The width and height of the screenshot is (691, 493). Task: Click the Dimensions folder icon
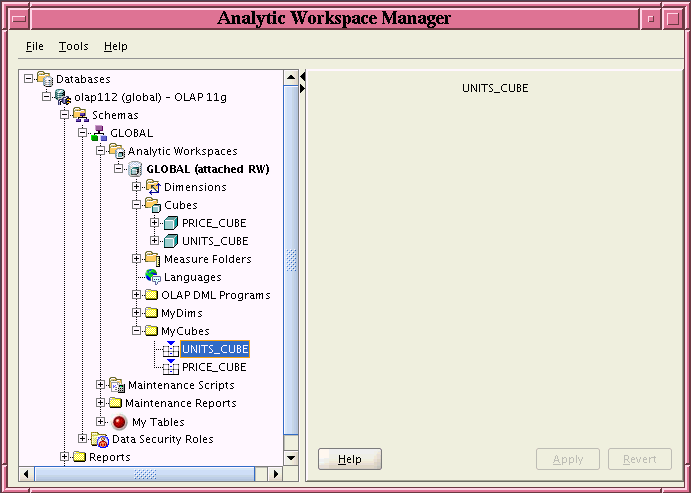click(x=152, y=187)
